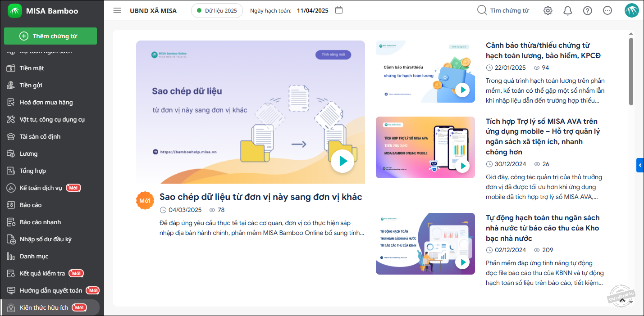Open the Tài sản cố định menu label
The height and width of the screenshot is (316, 644).
40,137
